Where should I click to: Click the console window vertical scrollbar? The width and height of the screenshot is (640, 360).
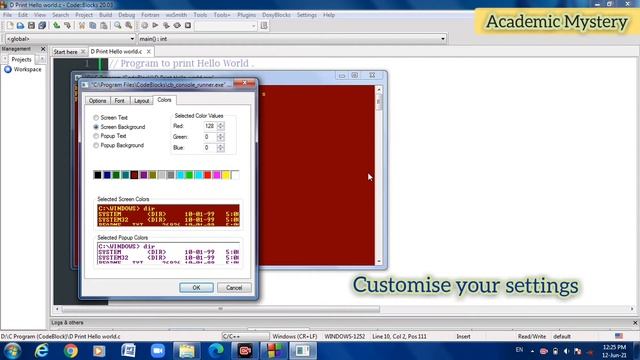point(379,175)
